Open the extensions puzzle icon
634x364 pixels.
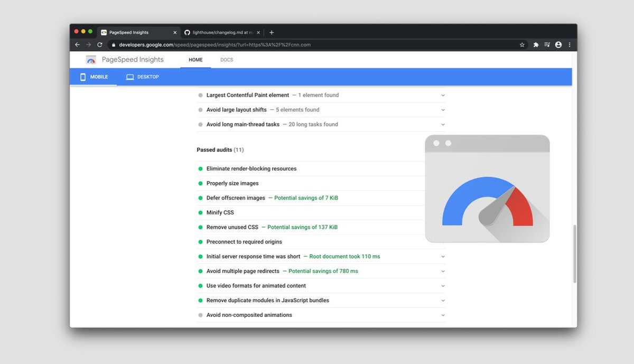[x=536, y=45]
